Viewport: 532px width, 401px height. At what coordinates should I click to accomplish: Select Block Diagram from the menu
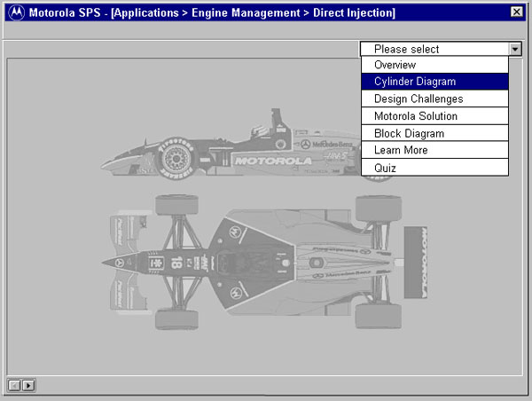pos(434,133)
